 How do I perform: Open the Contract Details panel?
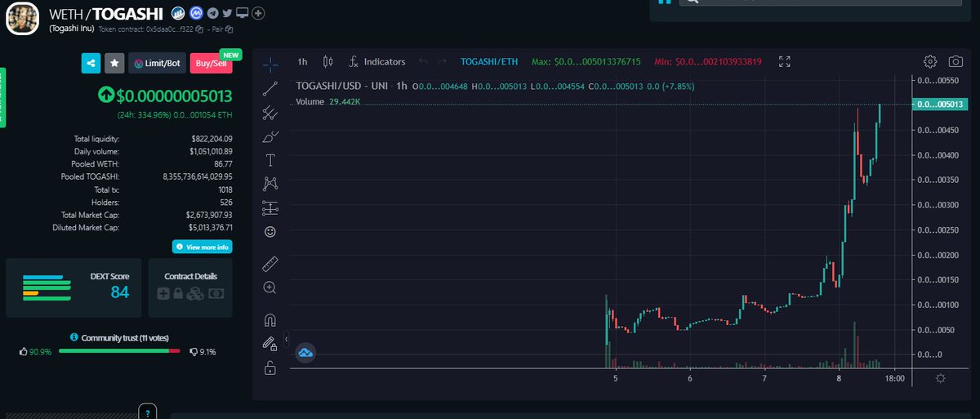[190, 288]
